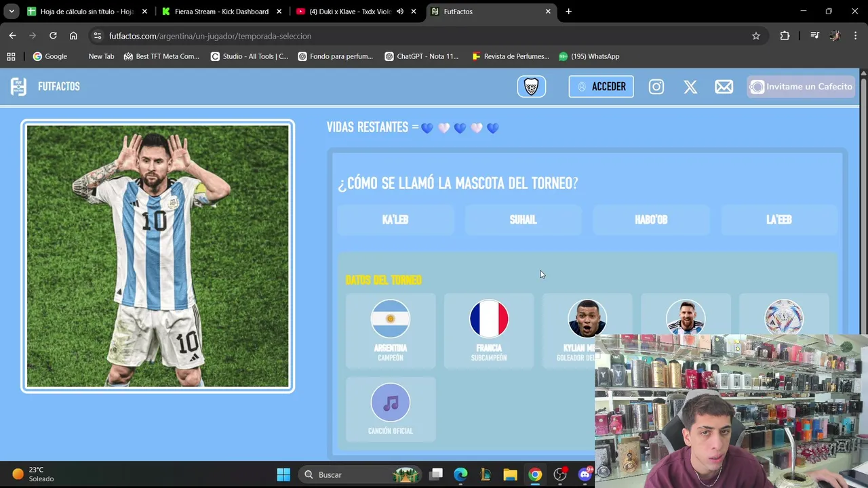Open the Chrome profile avatar
This screenshot has height=488, width=868.
(x=835, y=36)
